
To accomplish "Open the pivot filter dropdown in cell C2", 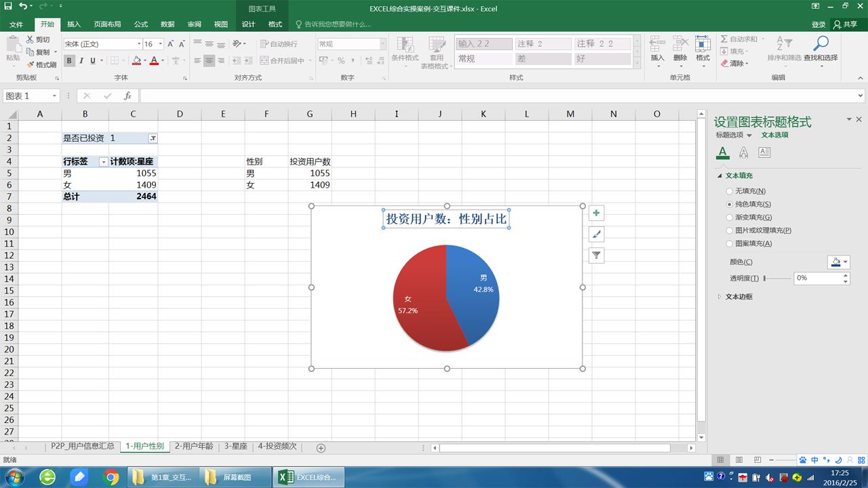I will tap(153, 138).
